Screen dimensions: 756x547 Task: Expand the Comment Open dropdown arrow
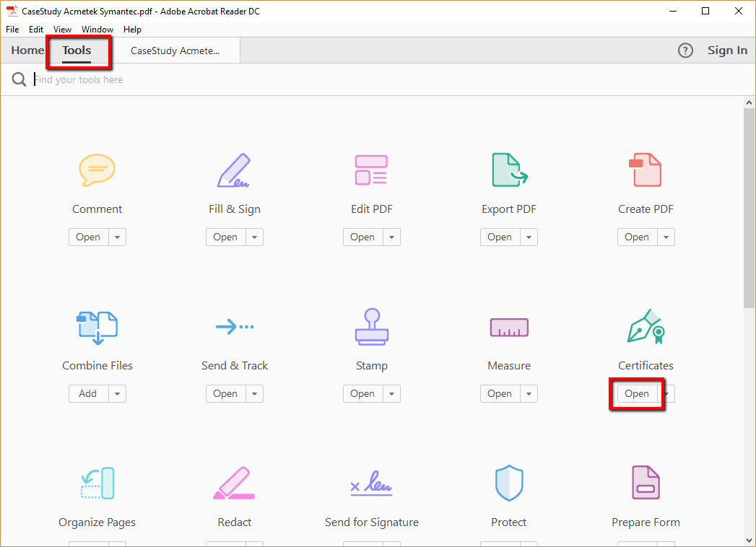[117, 237]
